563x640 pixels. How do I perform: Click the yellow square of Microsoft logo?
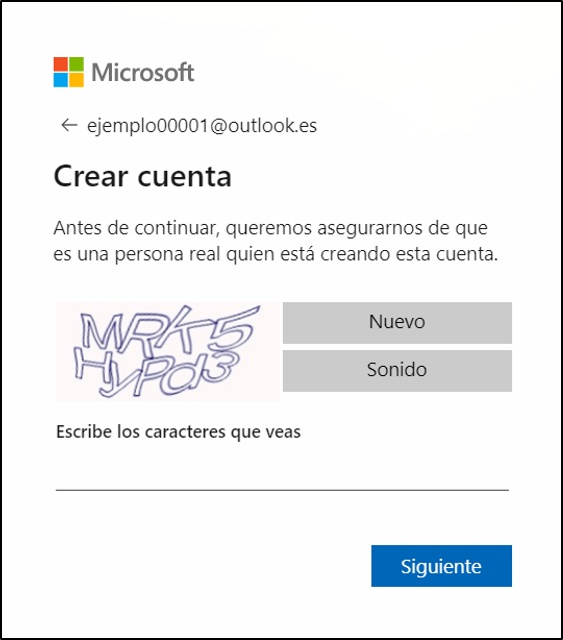pyautogui.click(x=76, y=80)
